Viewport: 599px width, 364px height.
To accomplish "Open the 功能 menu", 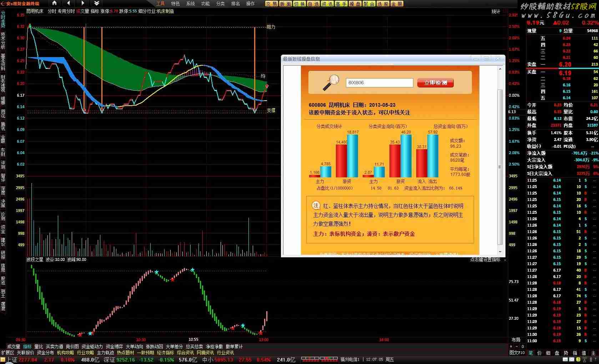I will 205,4.
